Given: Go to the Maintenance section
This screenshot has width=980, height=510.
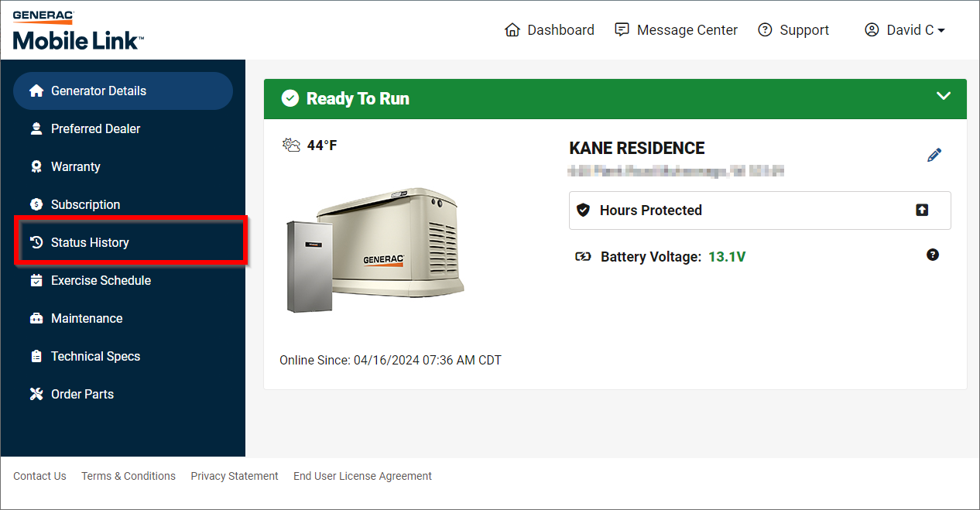Looking at the screenshot, I should pos(87,318).
